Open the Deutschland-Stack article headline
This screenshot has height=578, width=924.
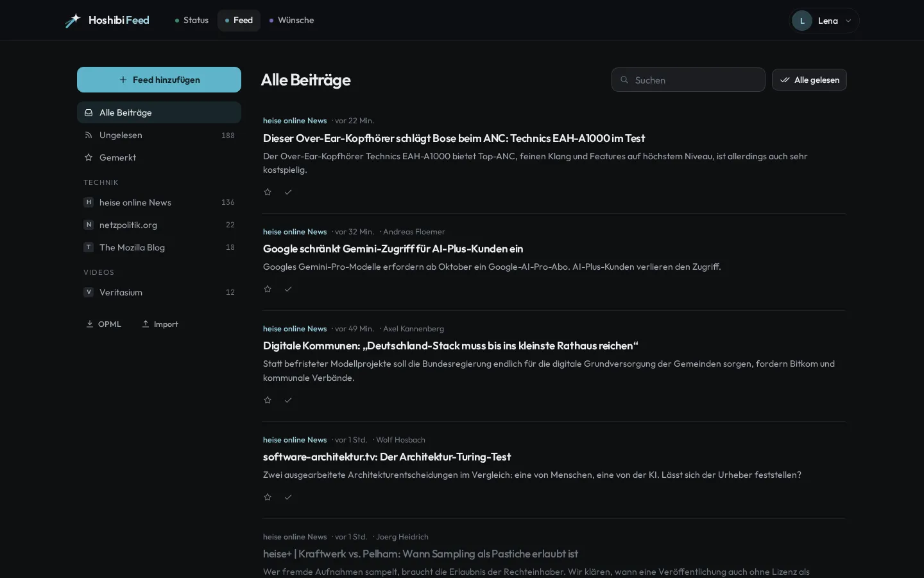tap(450, 346)
